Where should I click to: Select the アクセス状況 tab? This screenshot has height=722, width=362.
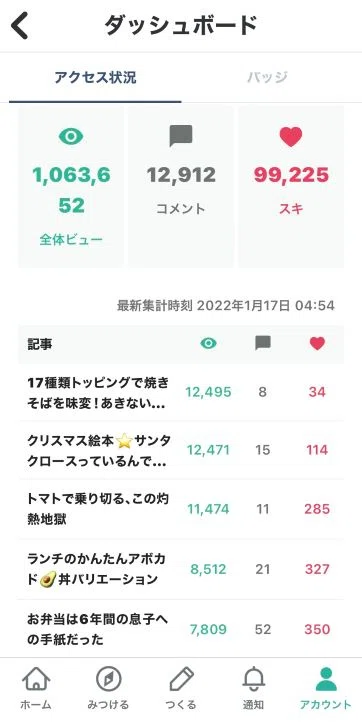(95, 77)
